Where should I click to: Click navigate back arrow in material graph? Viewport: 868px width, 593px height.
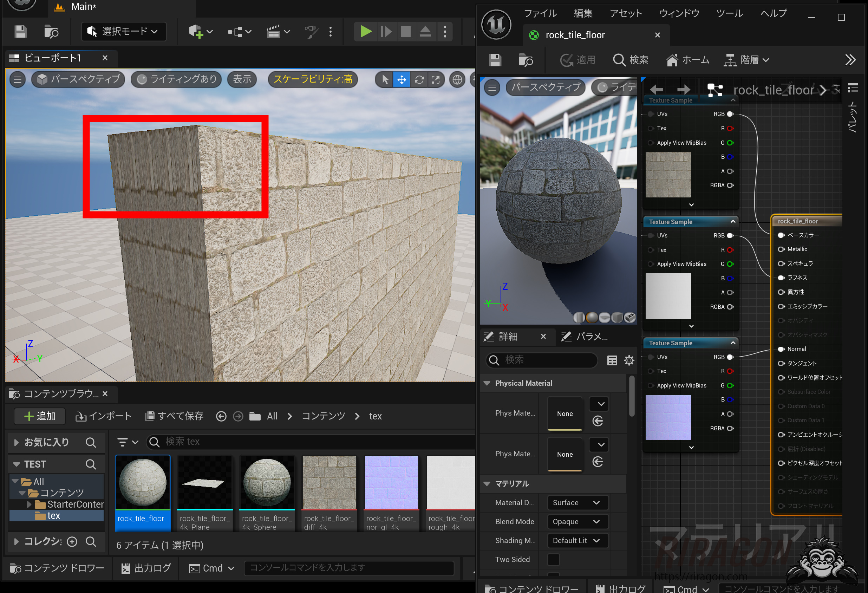click(x=656, y=90)
